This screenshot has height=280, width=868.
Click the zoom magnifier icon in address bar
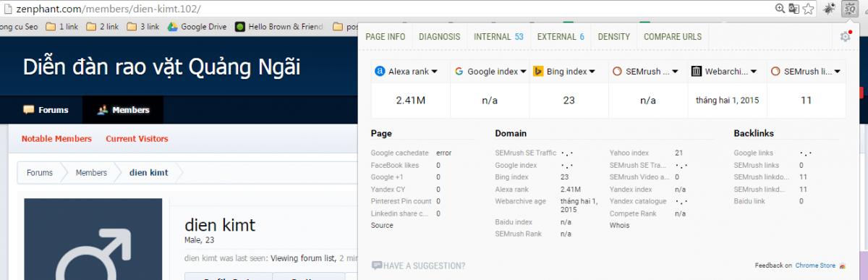click(780, 9)
